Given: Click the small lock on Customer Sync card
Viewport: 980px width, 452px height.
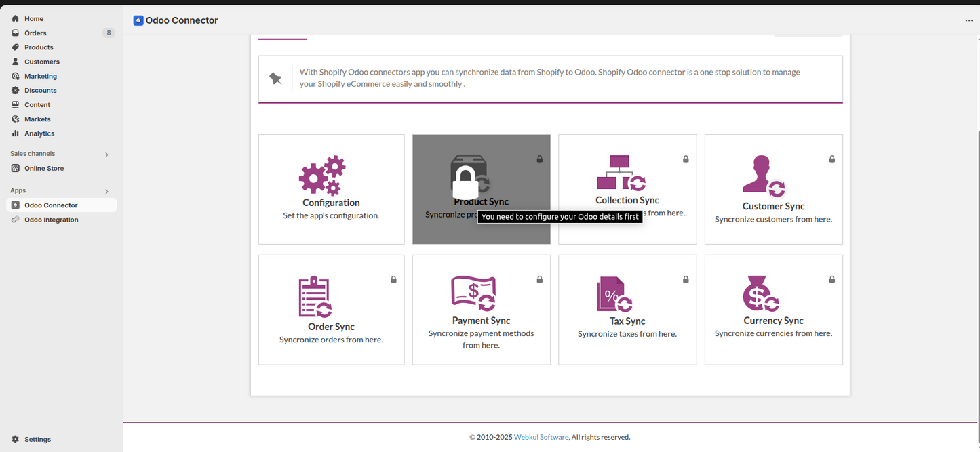Looking at the screenshot, I should [x=832, y=159].
